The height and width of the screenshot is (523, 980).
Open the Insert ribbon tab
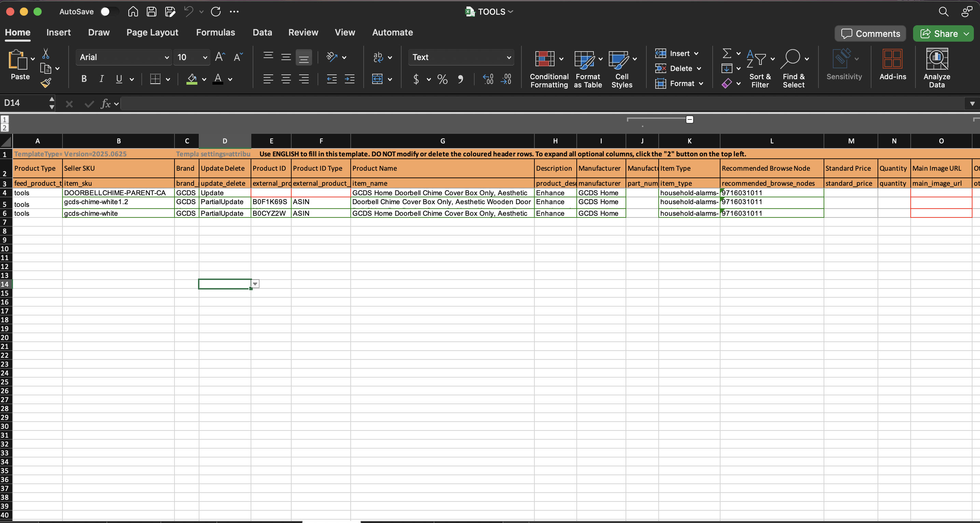coord(58,32)
